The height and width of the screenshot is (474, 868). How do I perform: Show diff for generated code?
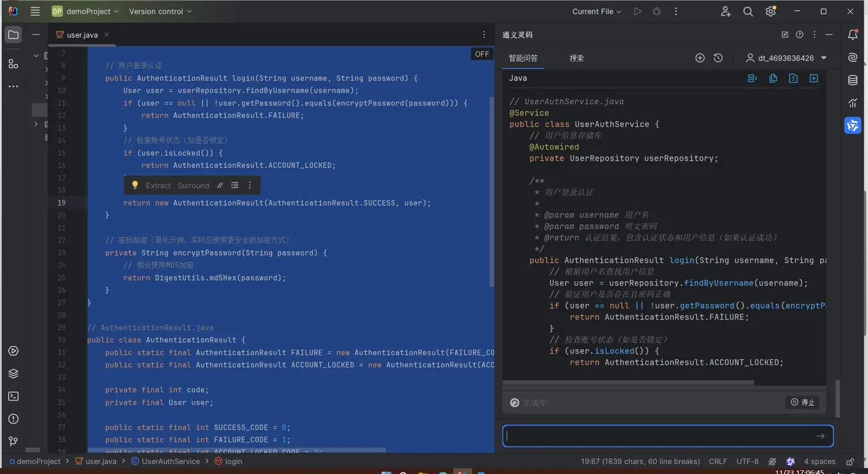pyautogui.click(x=793, y=78)
